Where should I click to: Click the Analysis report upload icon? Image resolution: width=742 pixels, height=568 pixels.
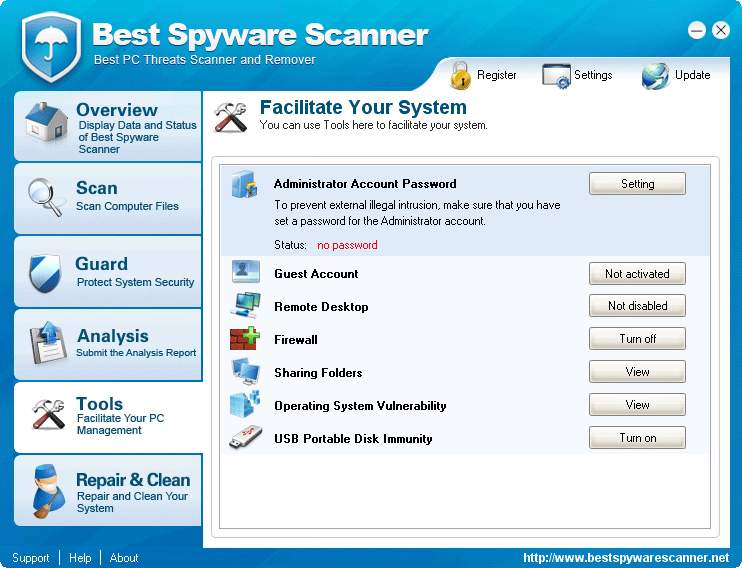(x=48, y=343)
